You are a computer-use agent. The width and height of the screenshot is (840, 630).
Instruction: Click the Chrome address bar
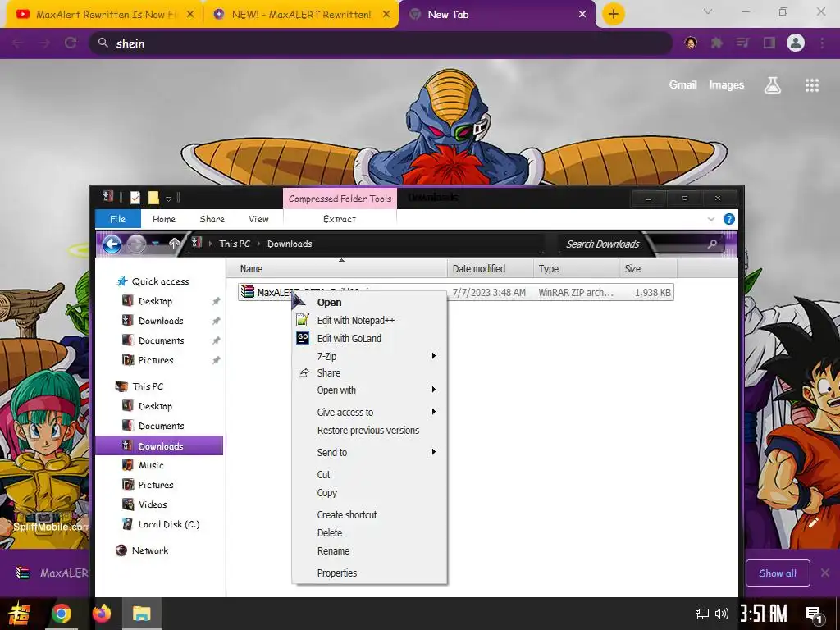pos(381,43)
